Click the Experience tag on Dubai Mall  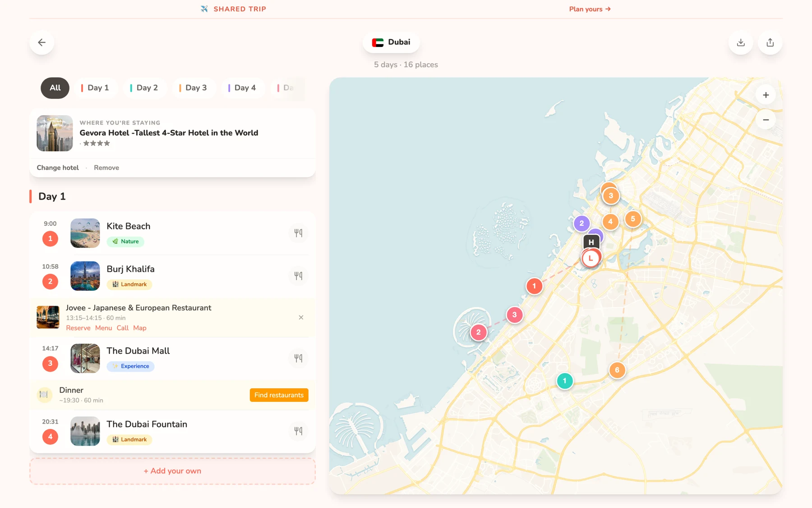[130, 366]
